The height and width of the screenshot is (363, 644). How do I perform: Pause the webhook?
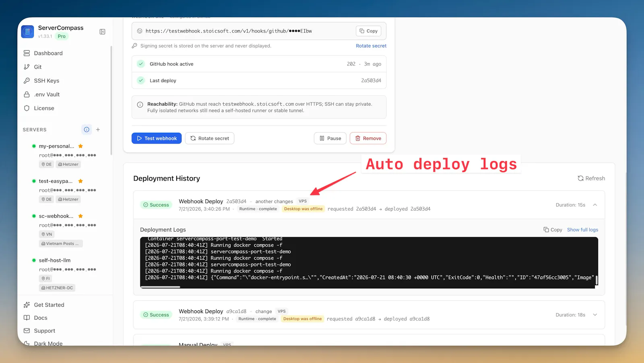tap(330, 138)
